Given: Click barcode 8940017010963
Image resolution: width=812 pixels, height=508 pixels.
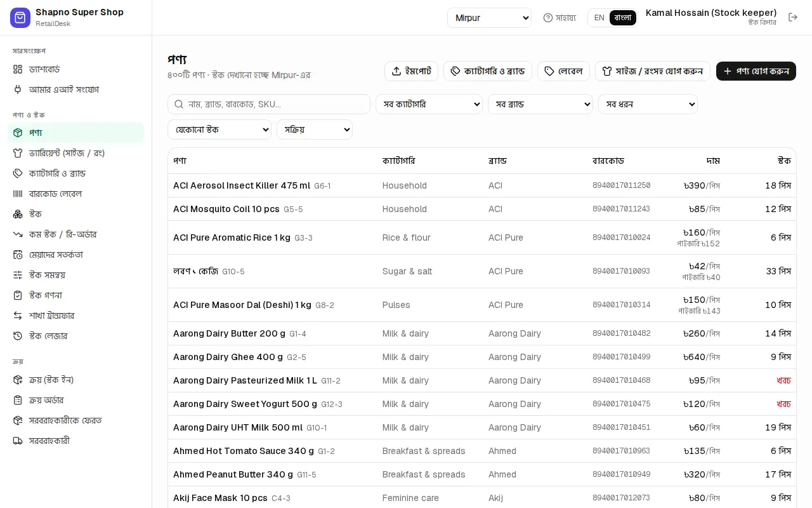Looking at the screenshot, I should pos(621,451).
